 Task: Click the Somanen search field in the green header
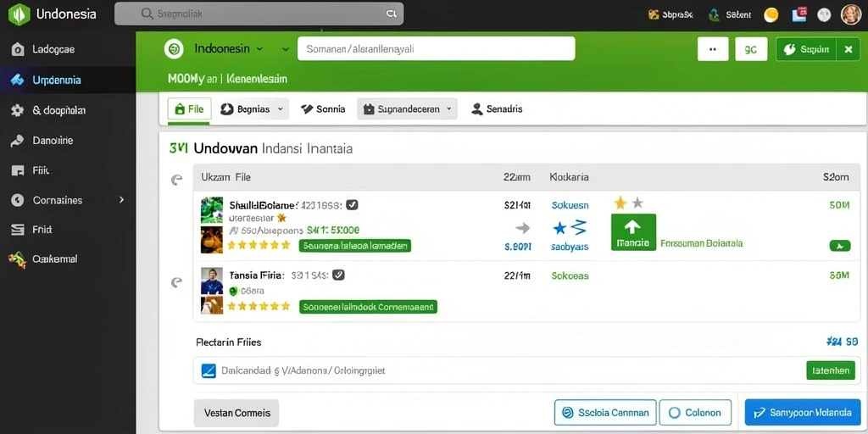[437, 48]
